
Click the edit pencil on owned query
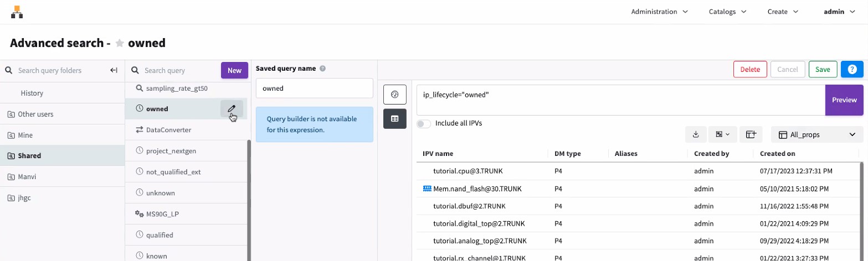[232, 109]
